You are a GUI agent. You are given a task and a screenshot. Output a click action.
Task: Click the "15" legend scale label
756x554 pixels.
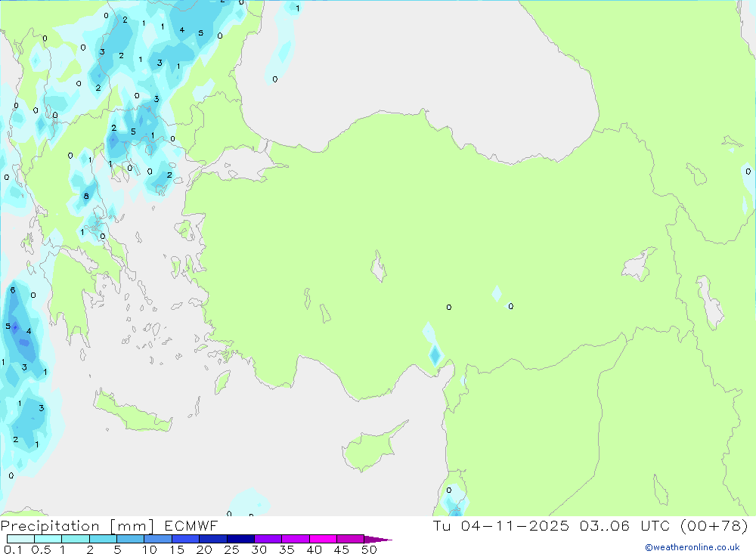click(x=177, y=549)
